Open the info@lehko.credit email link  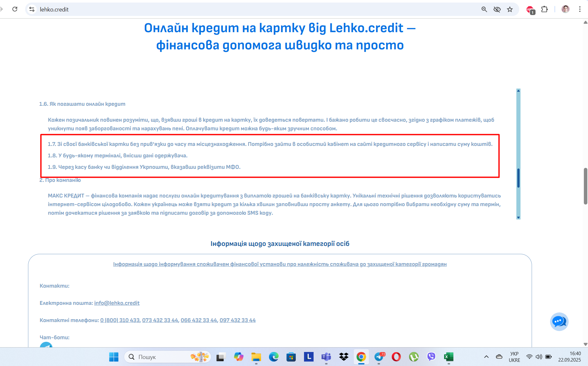tap(117, 303)
